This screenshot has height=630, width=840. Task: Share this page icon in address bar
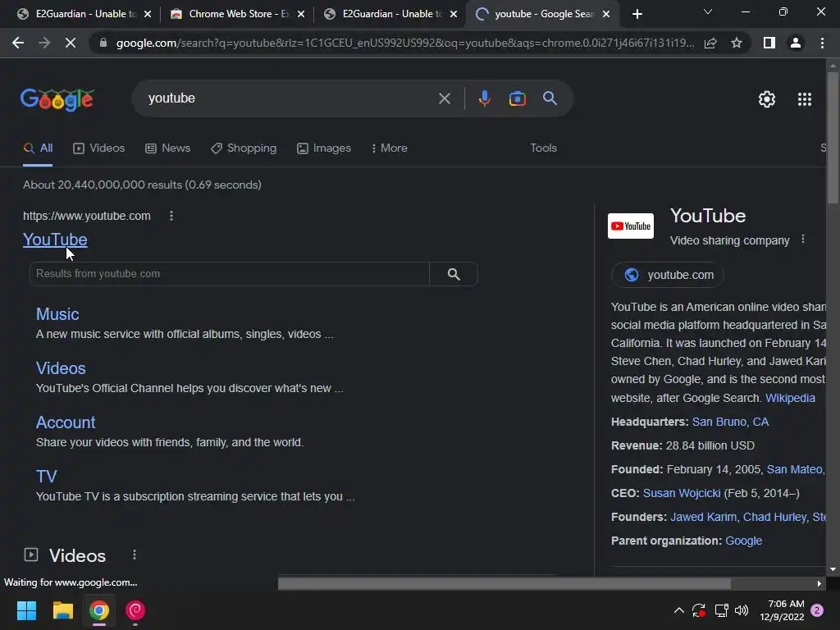tap(710, 43)
